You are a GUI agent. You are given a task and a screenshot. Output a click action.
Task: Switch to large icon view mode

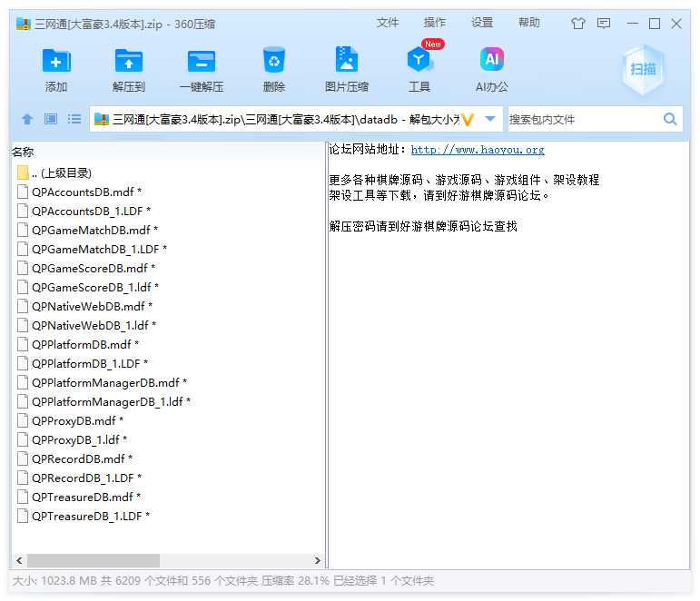click(x=51, y=119)
